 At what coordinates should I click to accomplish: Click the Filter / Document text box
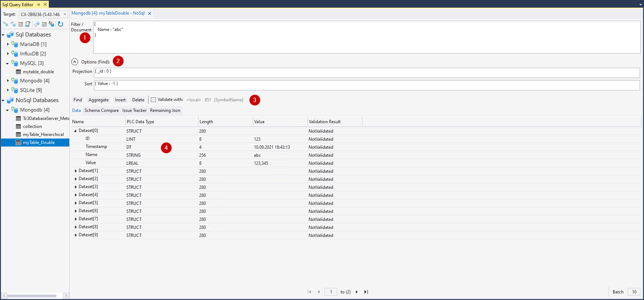tap(367, 37)
